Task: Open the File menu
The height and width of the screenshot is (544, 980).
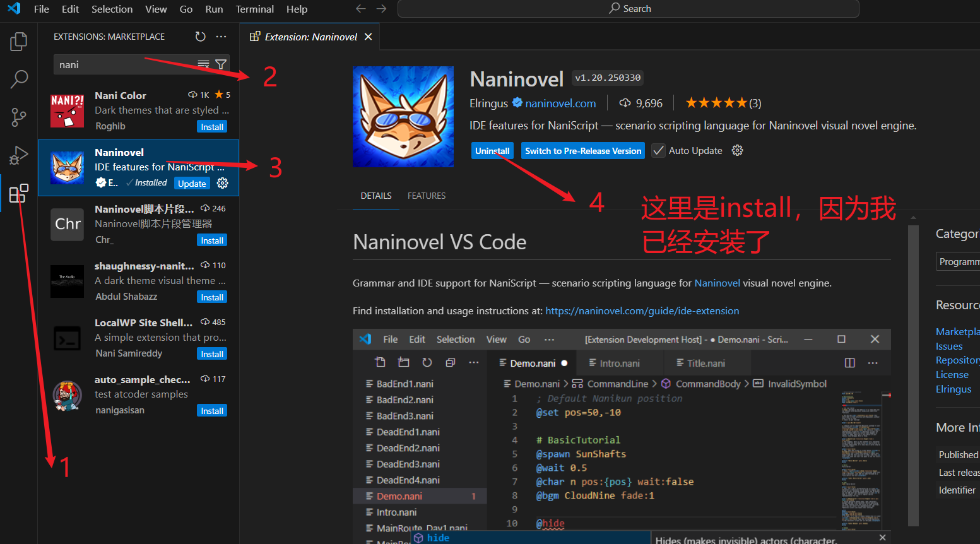Action: (x=42, y=9)
